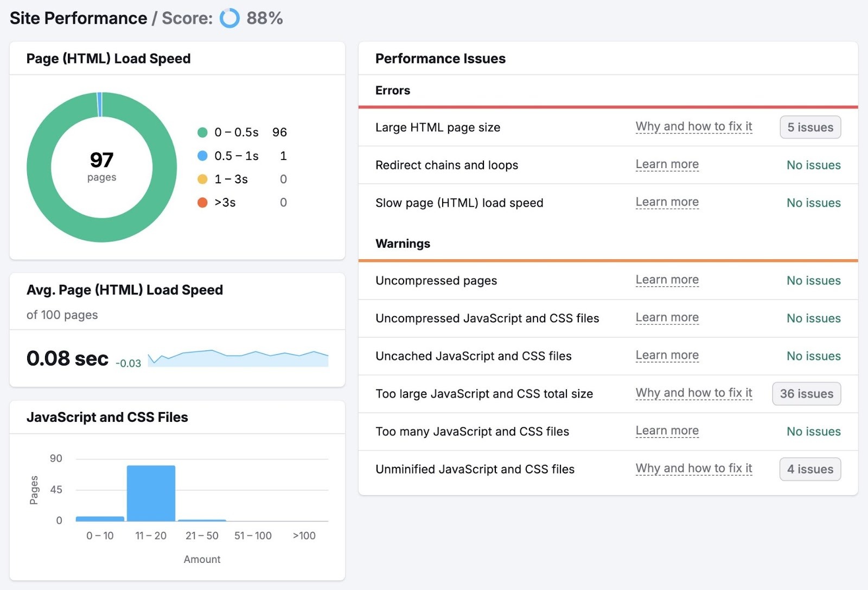Click the yellow 1–3s legend dot
Screen dimensions: 868x590
[x=201, y=179]
